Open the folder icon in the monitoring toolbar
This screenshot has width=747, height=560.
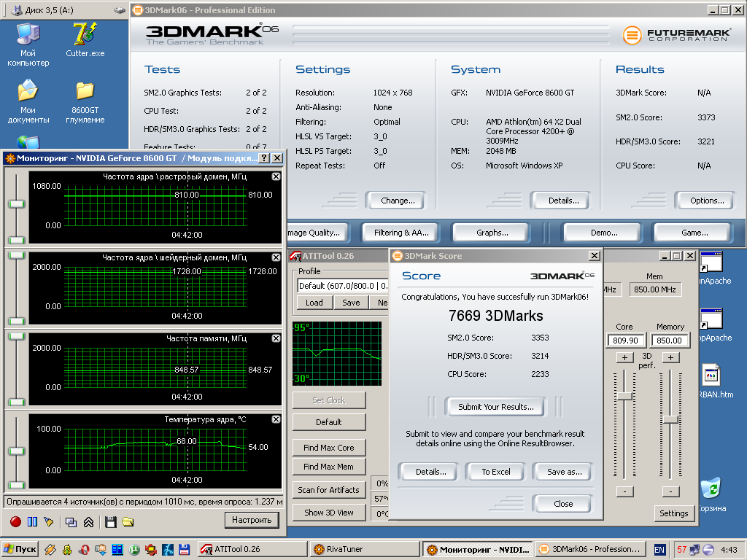pyautogui.click(x=128, y=522)
